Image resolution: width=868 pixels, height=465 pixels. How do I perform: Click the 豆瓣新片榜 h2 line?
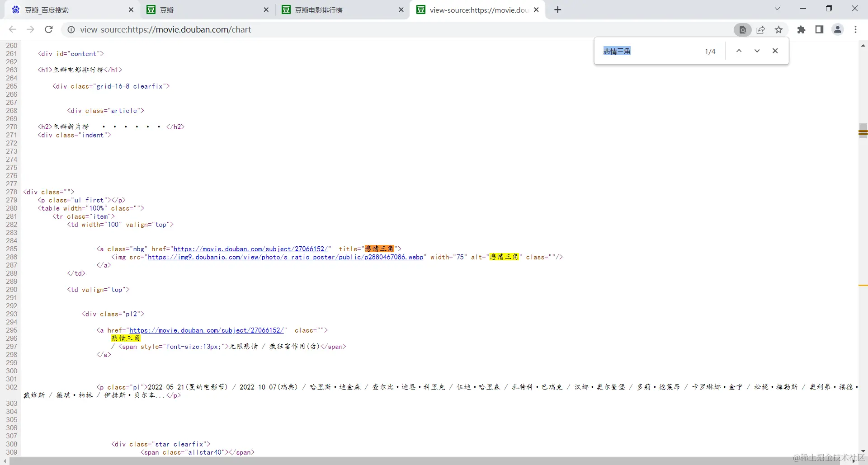click(x=111, y=127)
